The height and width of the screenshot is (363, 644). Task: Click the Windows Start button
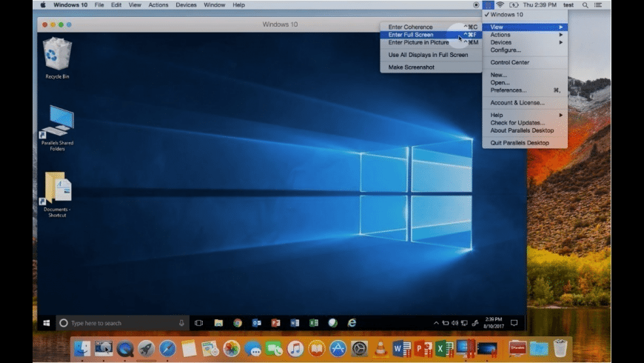pyautogui.click(x=46, y=323)
